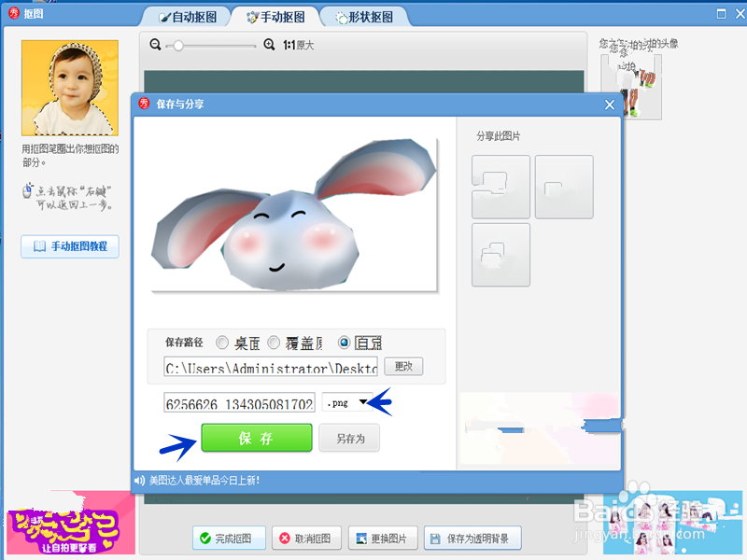Click the green 保存 button

[256, 438]
